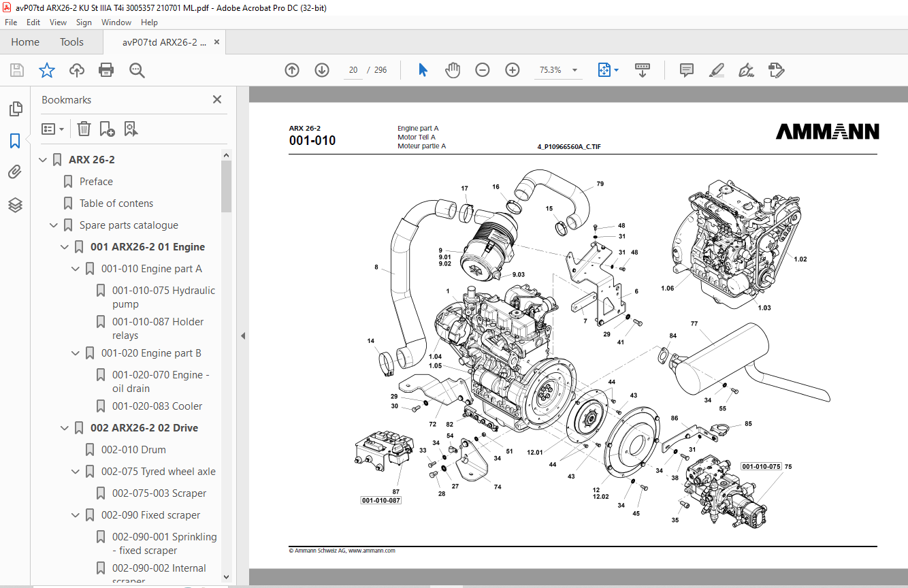
Task: Click the Save file icon
Action: tap(17, 70)
